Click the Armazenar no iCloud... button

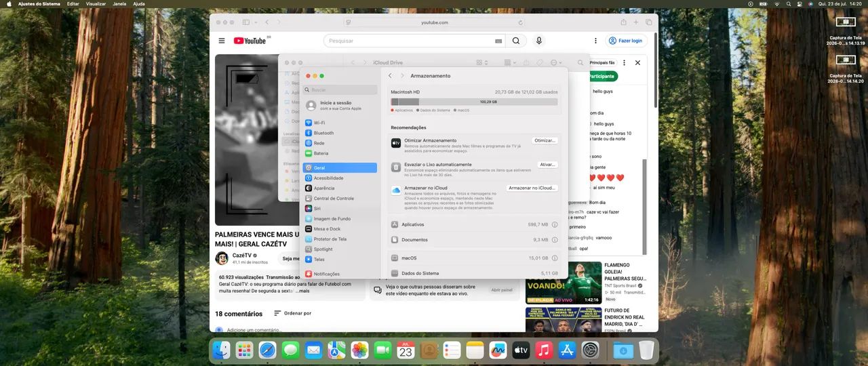532,188
